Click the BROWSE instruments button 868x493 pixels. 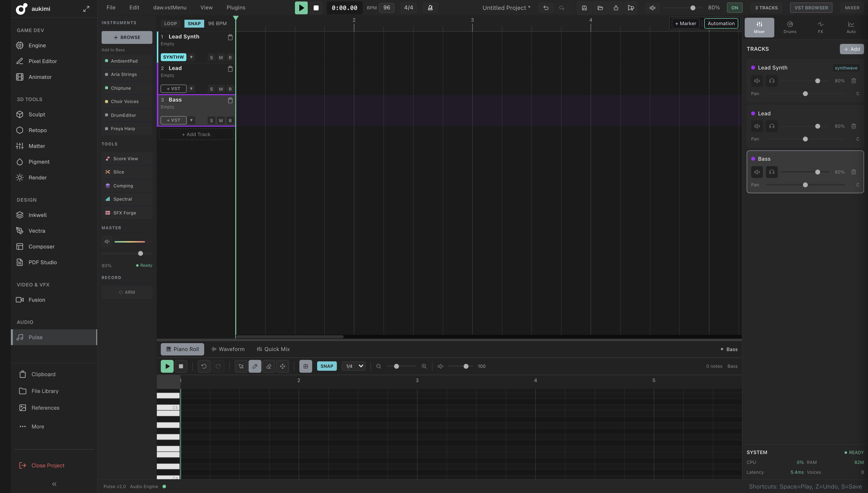pyautogui.click(x=127, y=37)
